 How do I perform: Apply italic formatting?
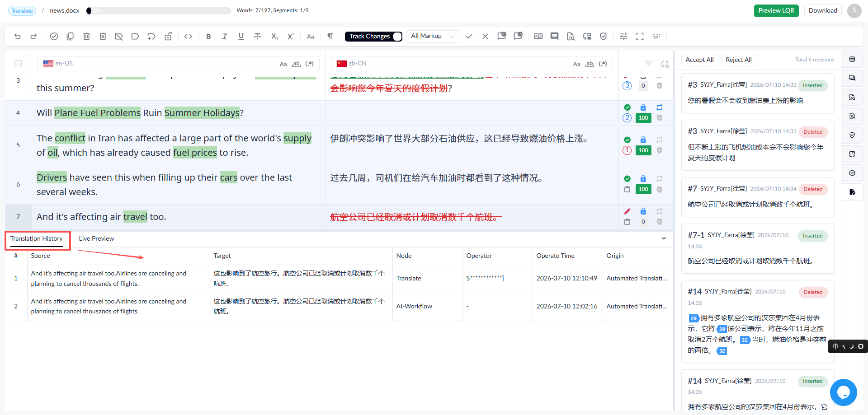coord(225,37)
